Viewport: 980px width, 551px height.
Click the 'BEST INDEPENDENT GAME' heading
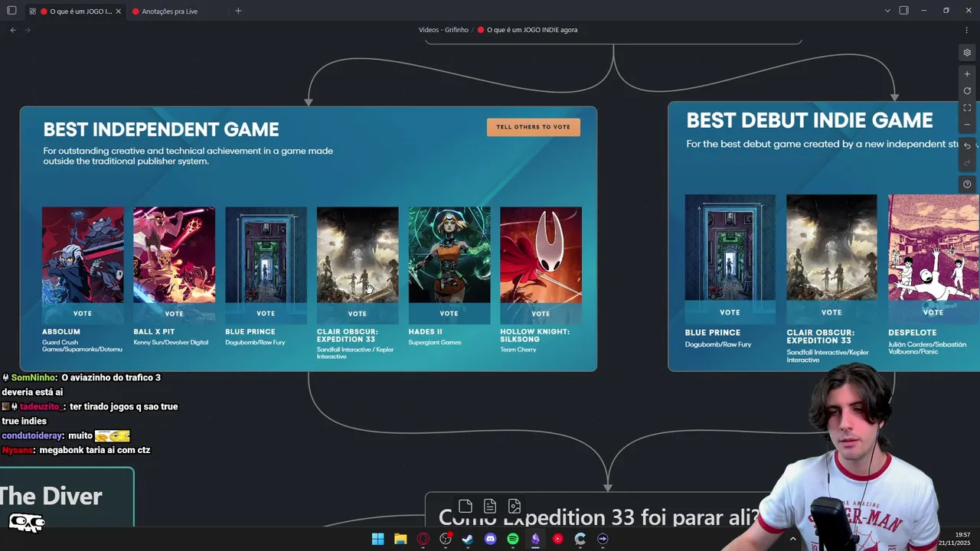pos(161,129)
